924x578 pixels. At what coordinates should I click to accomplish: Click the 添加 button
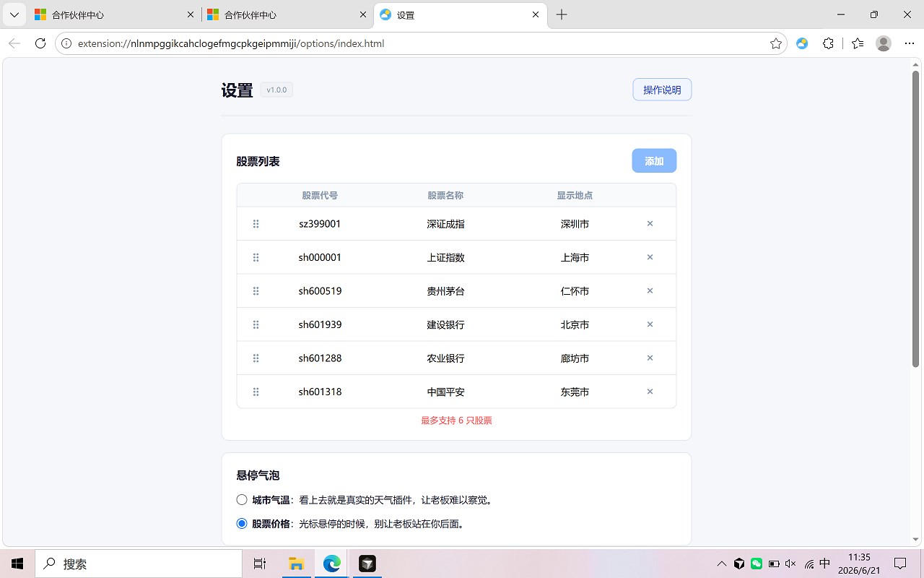(654, 161)
